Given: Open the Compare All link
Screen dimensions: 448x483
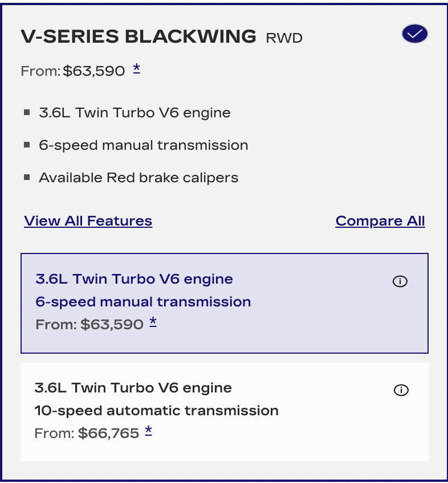Looking at the screenshot, I should pos(380,221).
